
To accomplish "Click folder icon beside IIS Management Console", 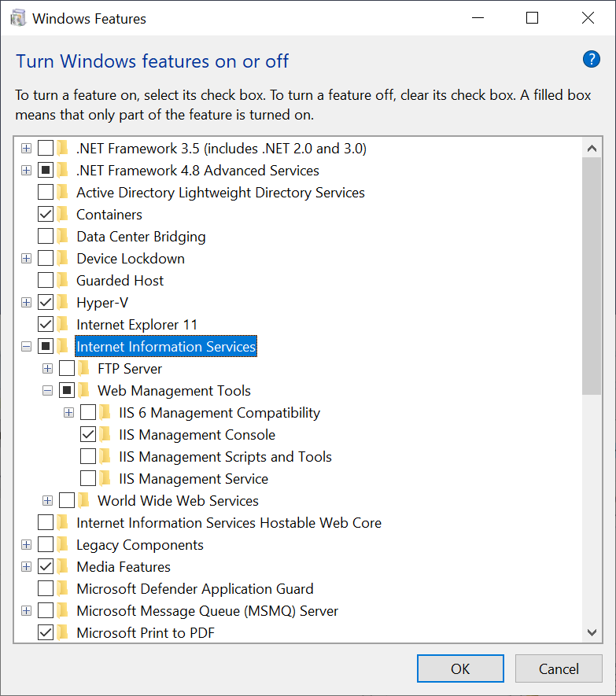I will (x=105, y=435).
